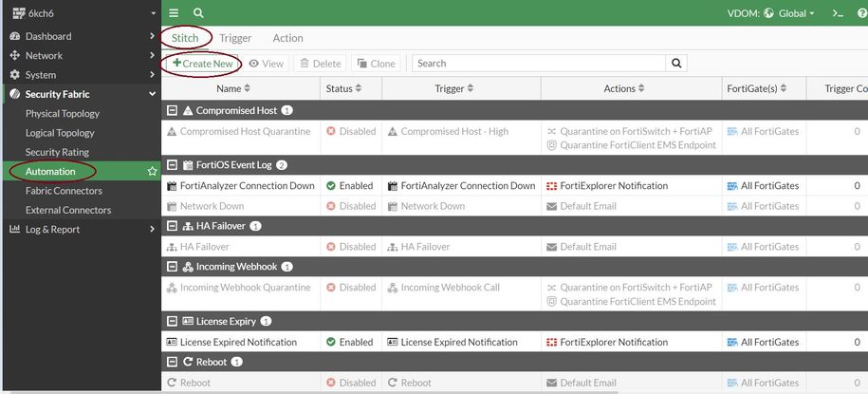This screenshot has height=394, width=868.
Task: Click the HA Failover group icon
Action: point(187,226)
